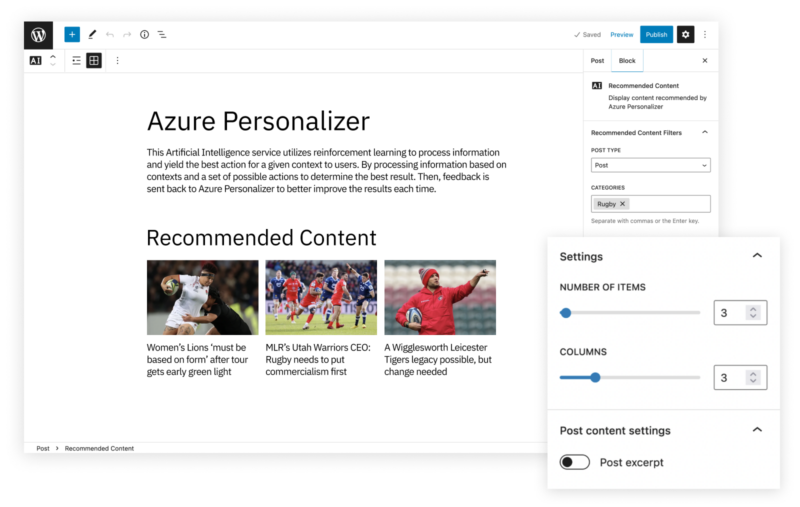Select the Leicester Tigers coach thumbnail
800x507 pixels.
click(440, 297)
